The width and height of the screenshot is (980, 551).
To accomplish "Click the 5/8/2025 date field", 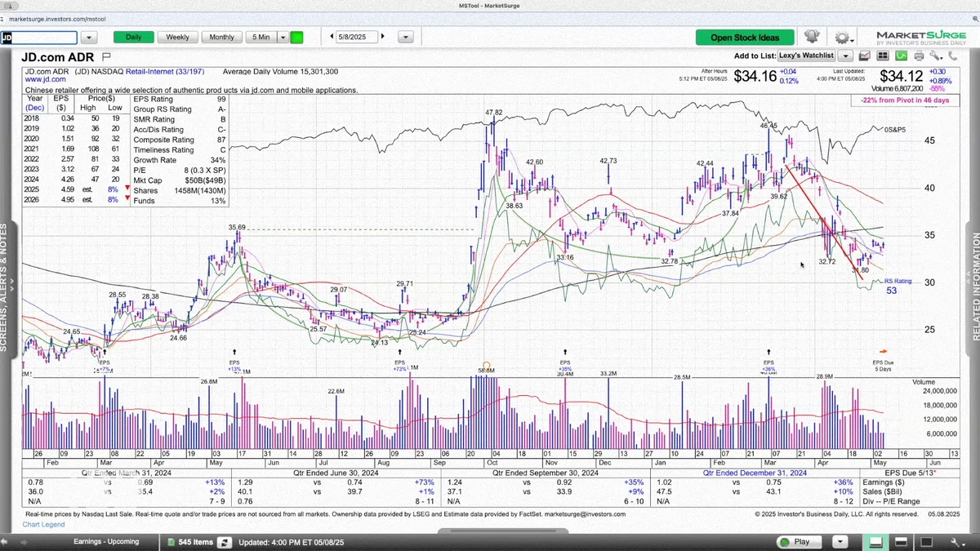I will (358, 37).
